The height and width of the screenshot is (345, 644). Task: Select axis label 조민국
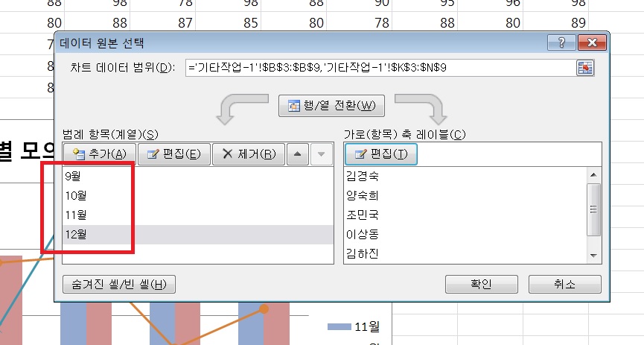click(363, 215)
